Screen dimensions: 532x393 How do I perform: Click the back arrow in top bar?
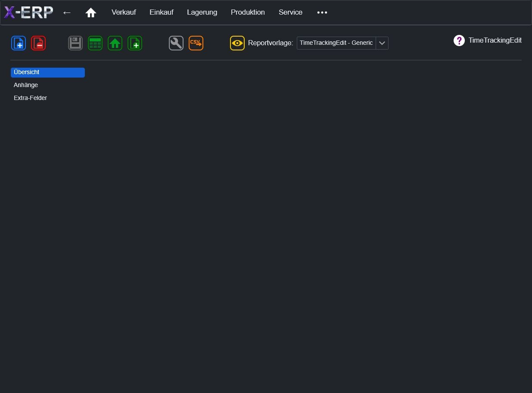pos(67,12)
